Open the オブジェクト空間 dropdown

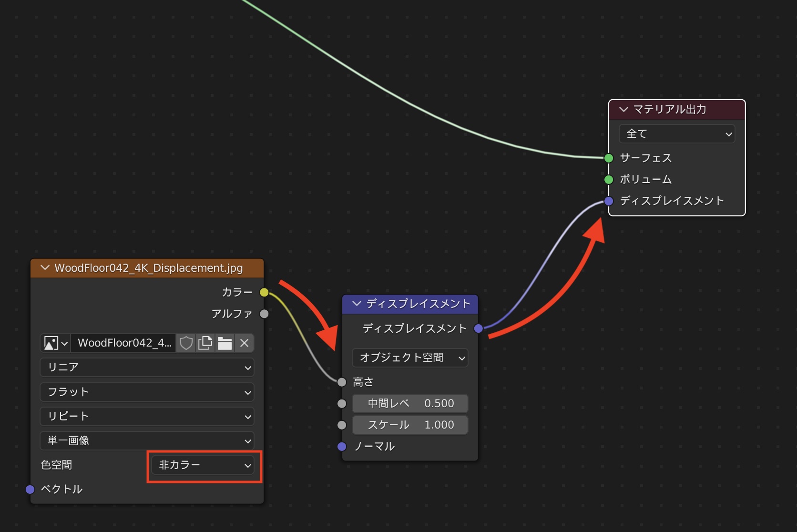coord(410,358)
